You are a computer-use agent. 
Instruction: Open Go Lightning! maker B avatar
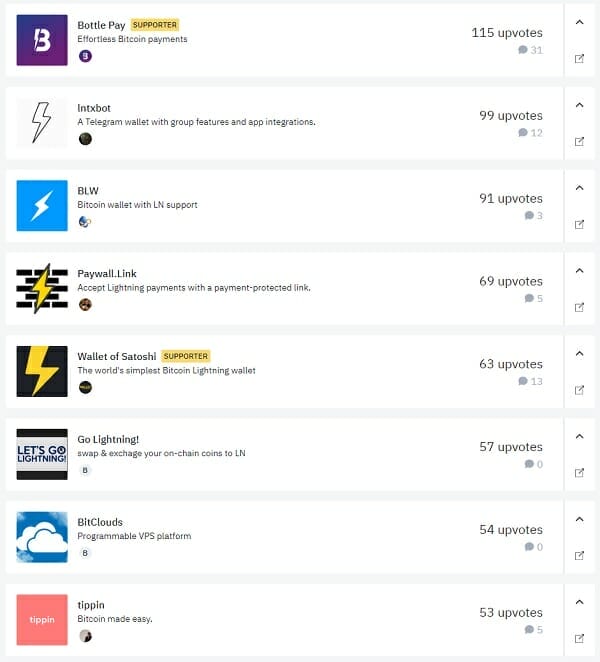pos(85,470)
